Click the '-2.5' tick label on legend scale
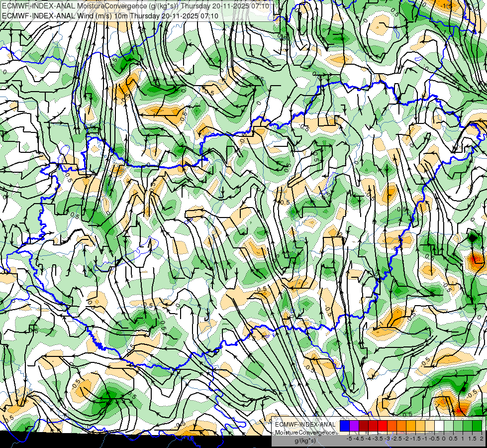Screen dimensions: 487x448 [397, 439]
